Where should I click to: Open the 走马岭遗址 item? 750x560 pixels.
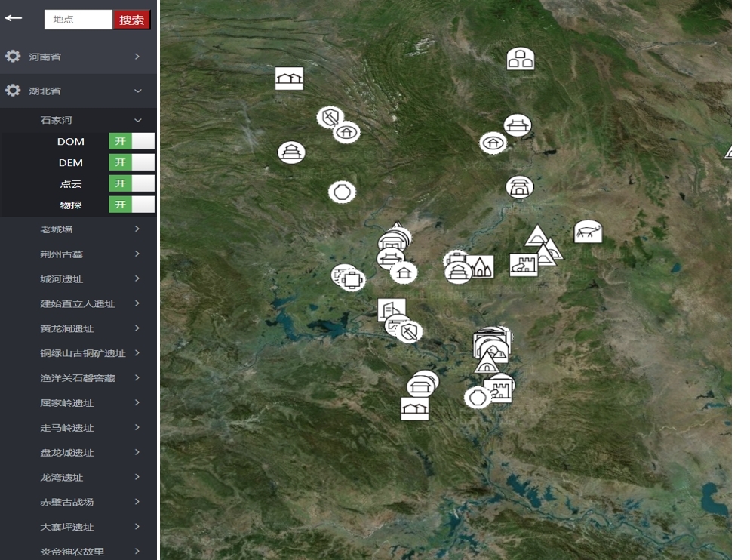coord(78,427)
